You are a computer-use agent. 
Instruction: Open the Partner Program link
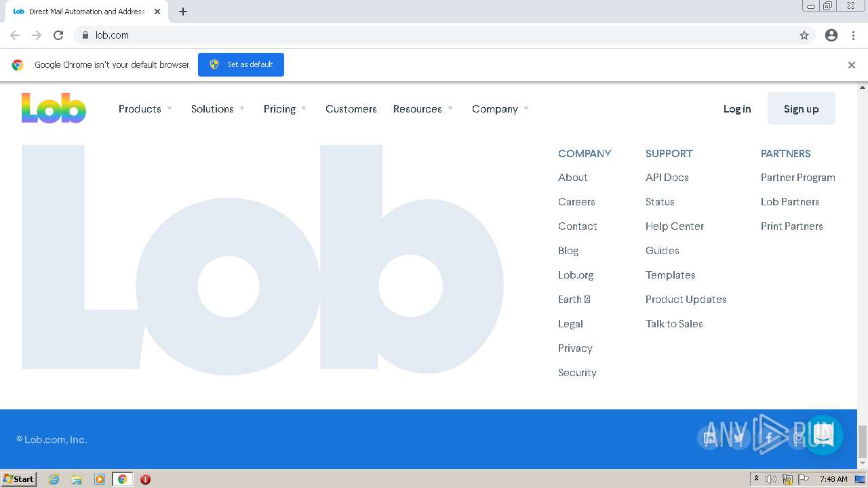(798, 178)
